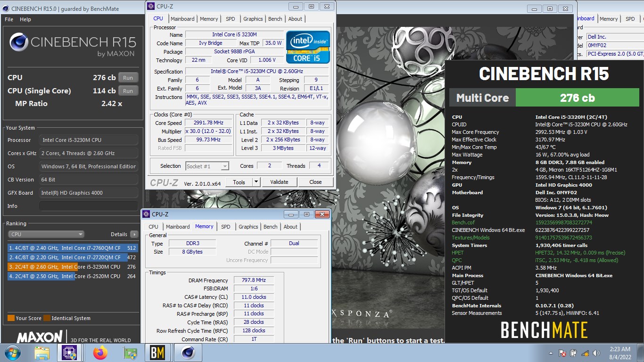This screenshot has width=644, height=362.
Task: Open the Windows Start menu
Action: pos(12,352)
